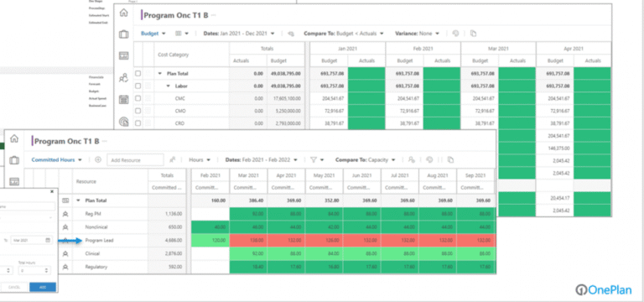Open ellipsis menu beside Budget window title
Image resolution: width=644 pixels, height=302 pixels.
coord(214,15)
